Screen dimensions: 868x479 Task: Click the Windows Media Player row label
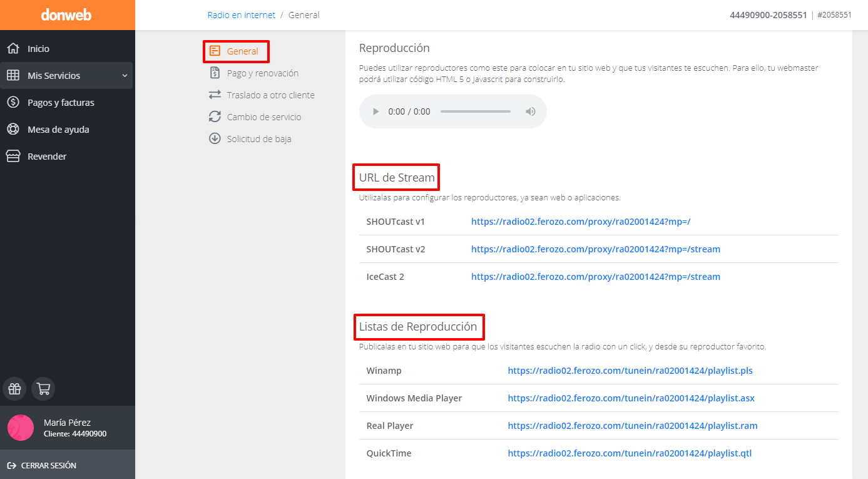tap(414, 398)
